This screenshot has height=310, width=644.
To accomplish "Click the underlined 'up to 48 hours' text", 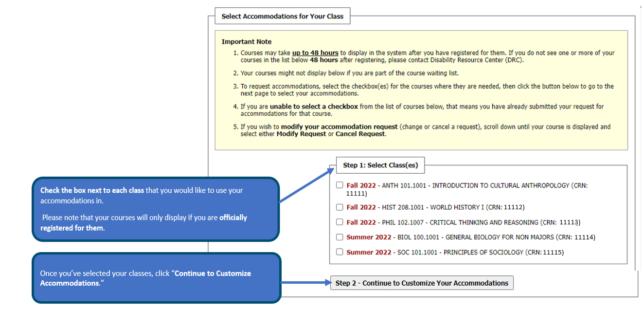I will point(315,53).
